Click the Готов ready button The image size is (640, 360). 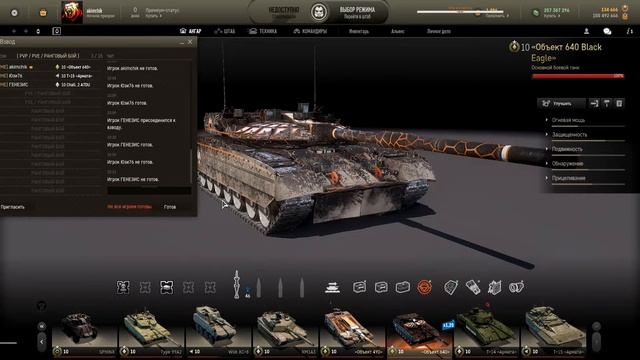(x=170, y=207)
